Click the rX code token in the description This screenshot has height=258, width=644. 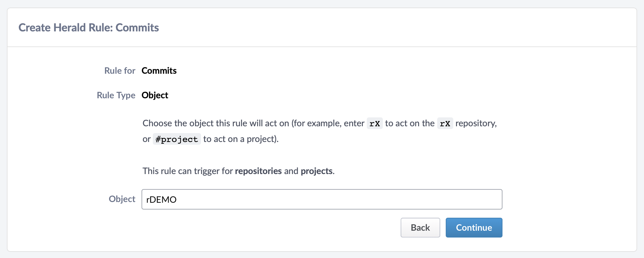pos(374,124)
